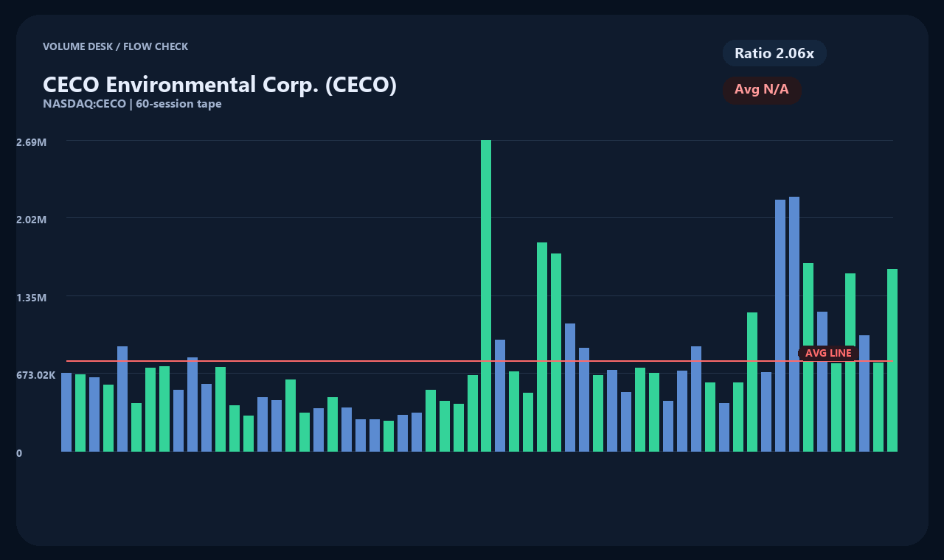The image size is (944, 560).
Task: Click the NASDAQ:CECO 60-session tape subtitle
Action: (133, 104)
